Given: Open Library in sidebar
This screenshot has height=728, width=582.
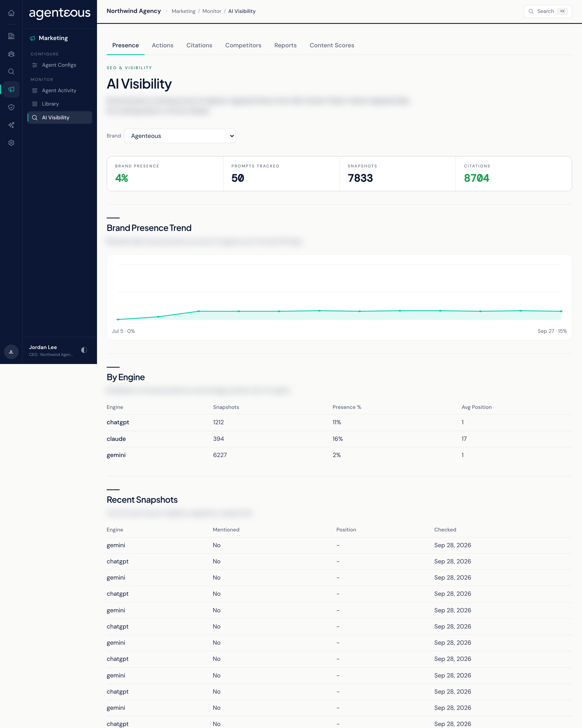Looking at the screenshot, I should tap(60, 104).
